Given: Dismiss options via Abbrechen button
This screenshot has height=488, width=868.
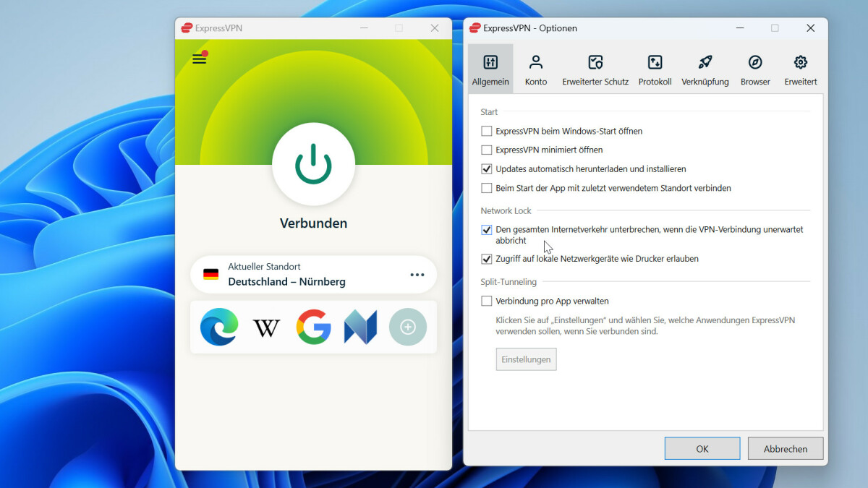Looking at the screenshot, I should coord(786,448).
